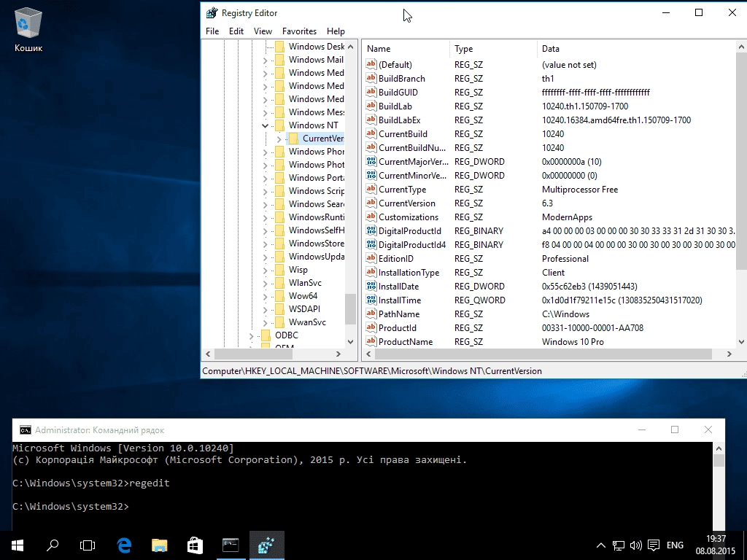747x560 pixels.
Task: Click the DigitalProductId4 binary value icon
Action: pos(371,244)
